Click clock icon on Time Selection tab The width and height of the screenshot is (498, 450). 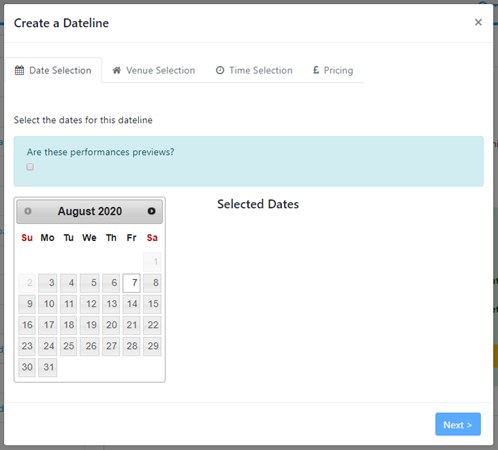point(220,70)
